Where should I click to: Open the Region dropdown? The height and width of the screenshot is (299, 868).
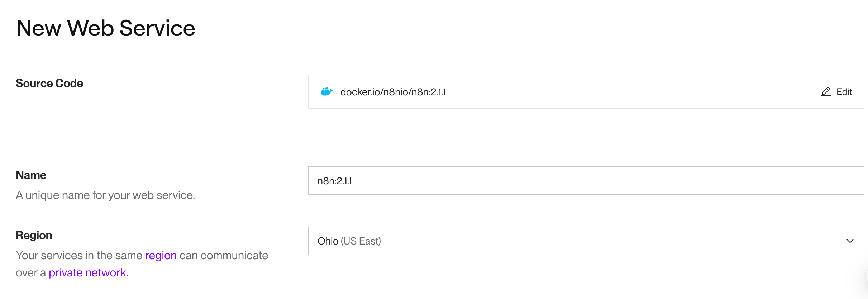pos(586,241)
